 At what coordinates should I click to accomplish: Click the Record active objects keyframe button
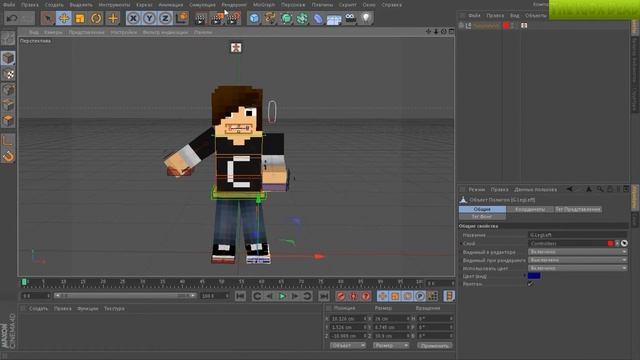pyautogui.click(x=341, y=296)
